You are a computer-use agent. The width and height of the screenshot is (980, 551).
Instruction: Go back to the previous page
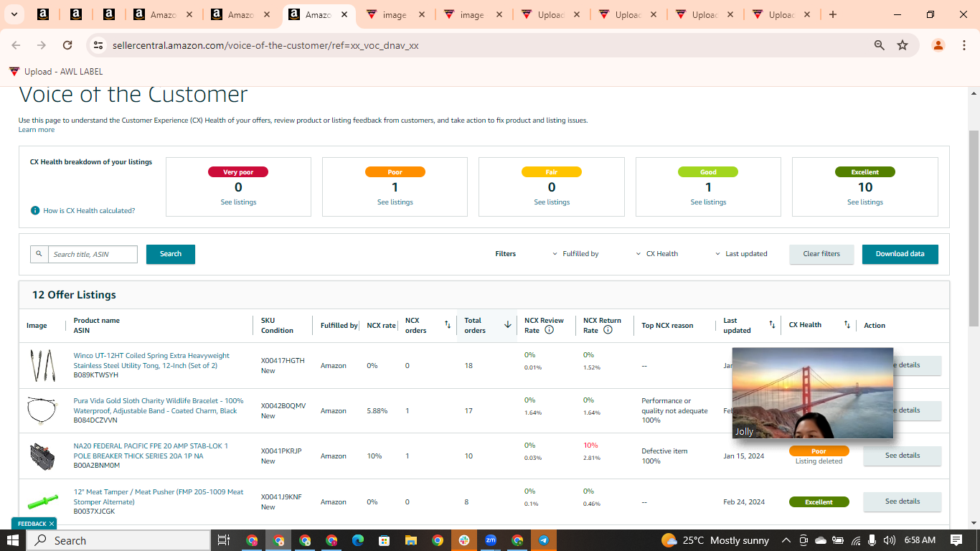click(x=16, y=45)
